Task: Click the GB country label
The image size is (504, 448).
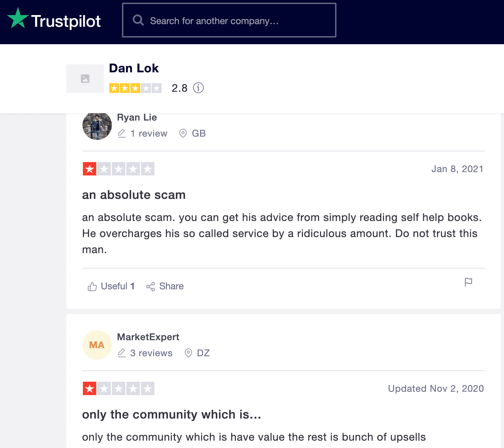Action: pyautogui.click(x=199, y=133)
